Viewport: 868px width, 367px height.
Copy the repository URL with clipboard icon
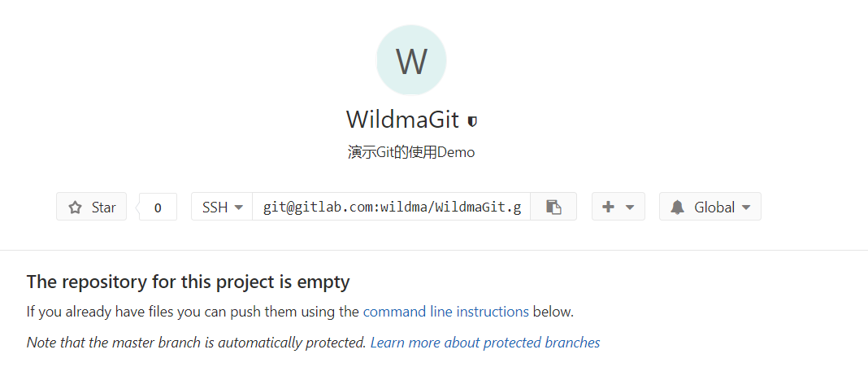(x=553, y=207)
